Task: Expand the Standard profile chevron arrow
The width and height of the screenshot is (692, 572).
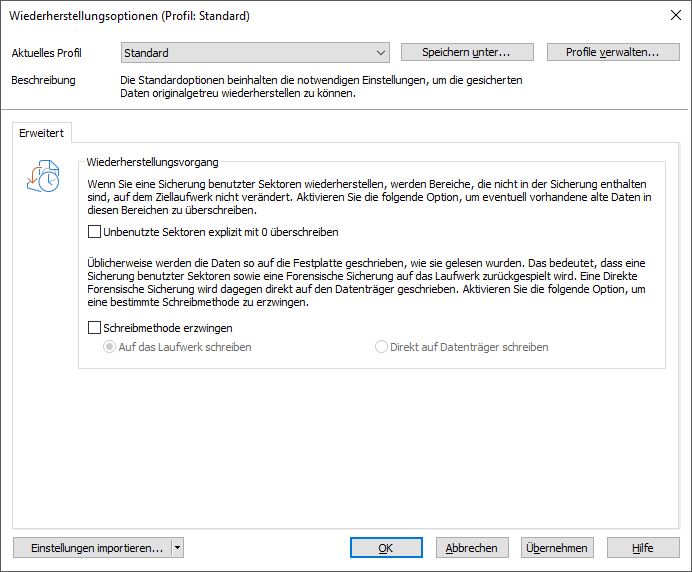Action: coord(380,53)
